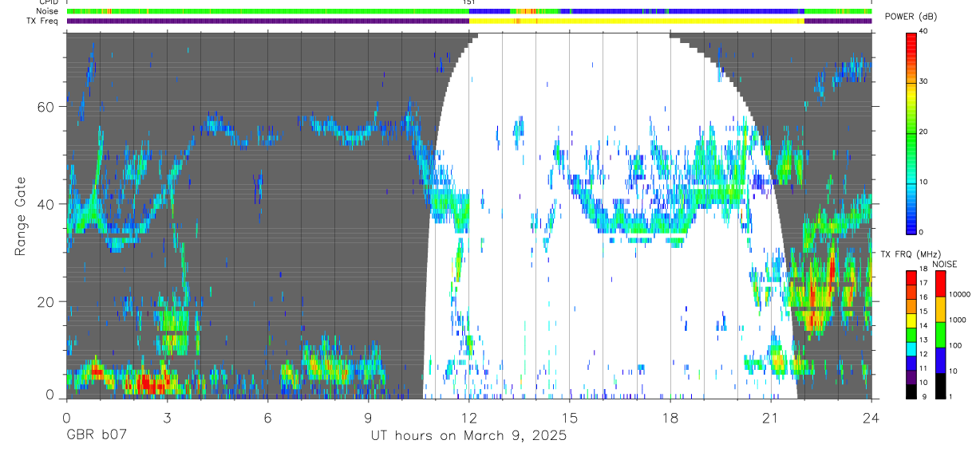
Task: Click the 40 tick on POWER color bar
Action: [x=923, y=30]
